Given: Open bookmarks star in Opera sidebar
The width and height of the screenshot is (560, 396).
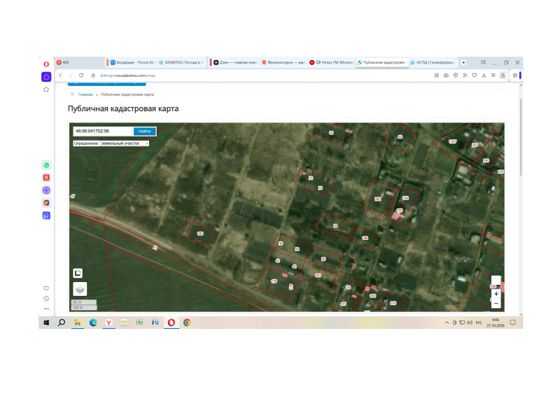Looking at the screenshot, I should (46, 89).
